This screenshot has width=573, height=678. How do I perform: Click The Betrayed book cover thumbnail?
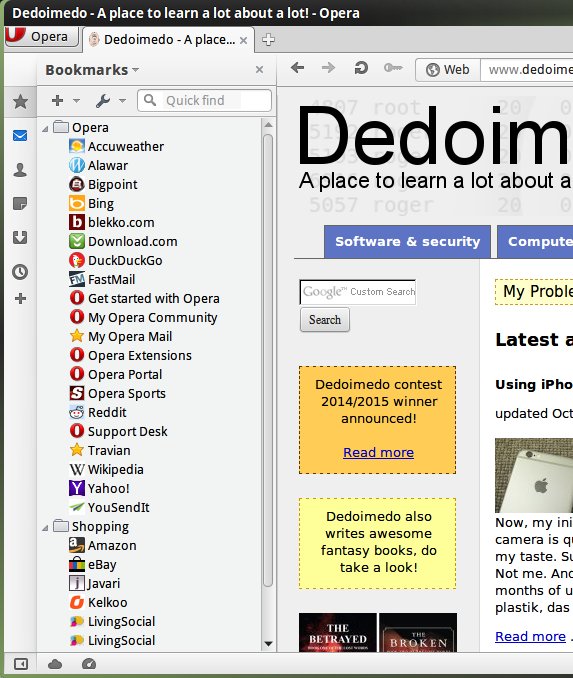[338, 633]
